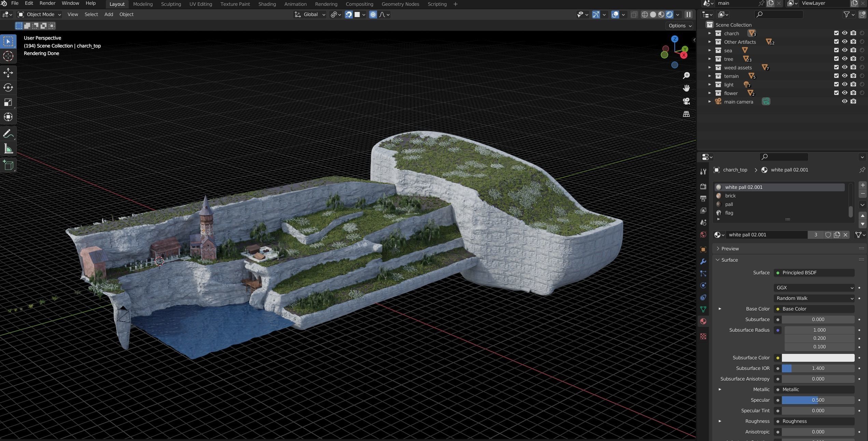This screenshot has height=441, width=868.
Task: Open the Output properties tab
Action: [703, 198]
